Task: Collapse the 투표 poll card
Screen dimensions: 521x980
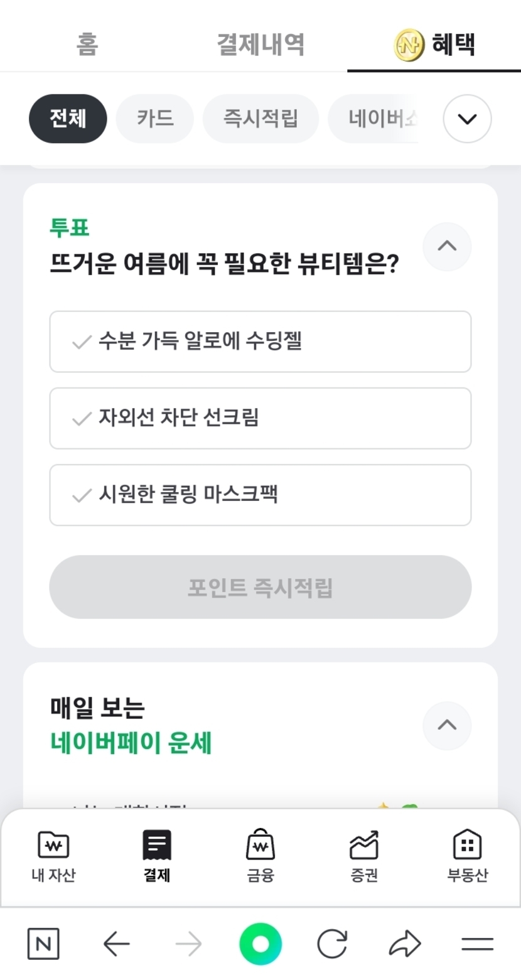Action: 447,246
